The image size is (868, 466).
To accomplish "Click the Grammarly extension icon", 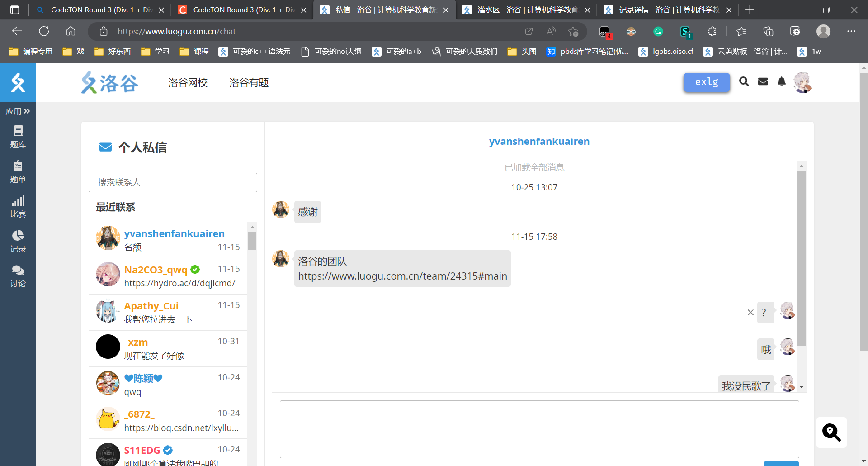I will point(658,31).
